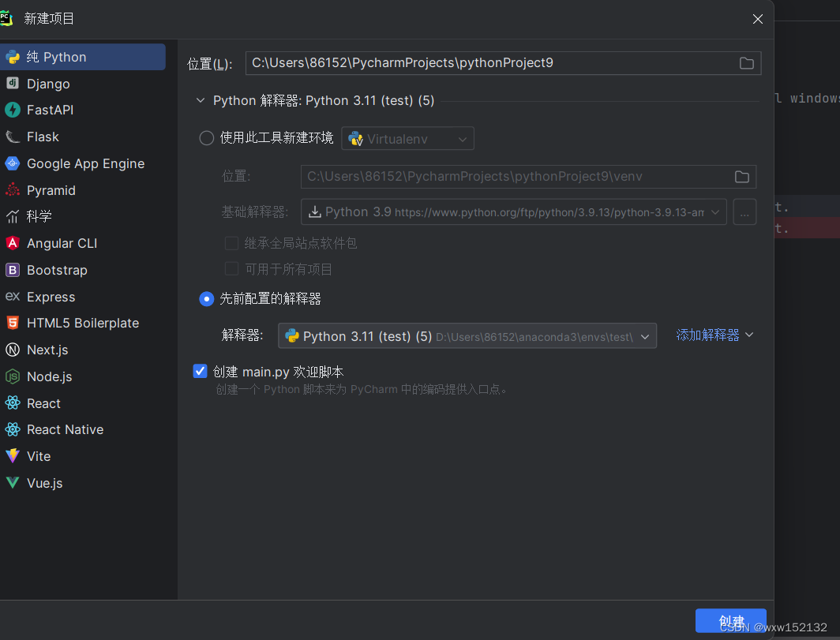
Task: Select the FastAPI project type
Action: [x=82, y=110]
